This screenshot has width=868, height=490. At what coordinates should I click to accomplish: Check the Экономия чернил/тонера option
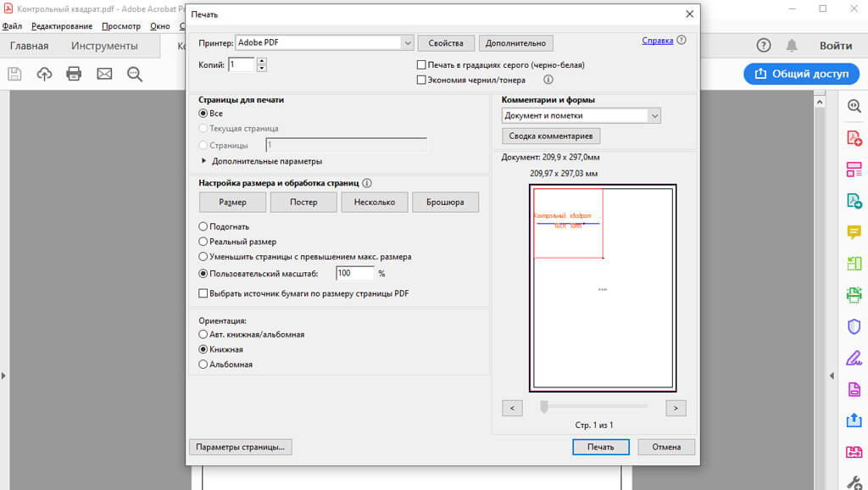pyautogui.click(x=421, y=81)
